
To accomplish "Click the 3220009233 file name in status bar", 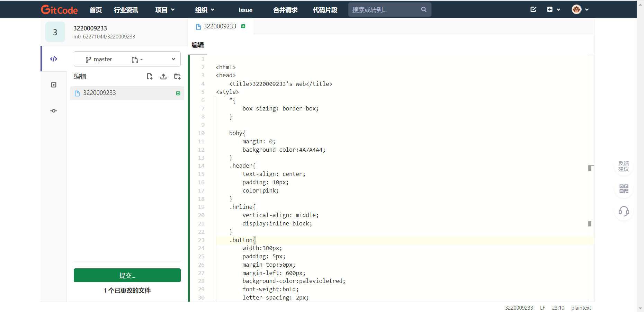I will pos(519,308).
